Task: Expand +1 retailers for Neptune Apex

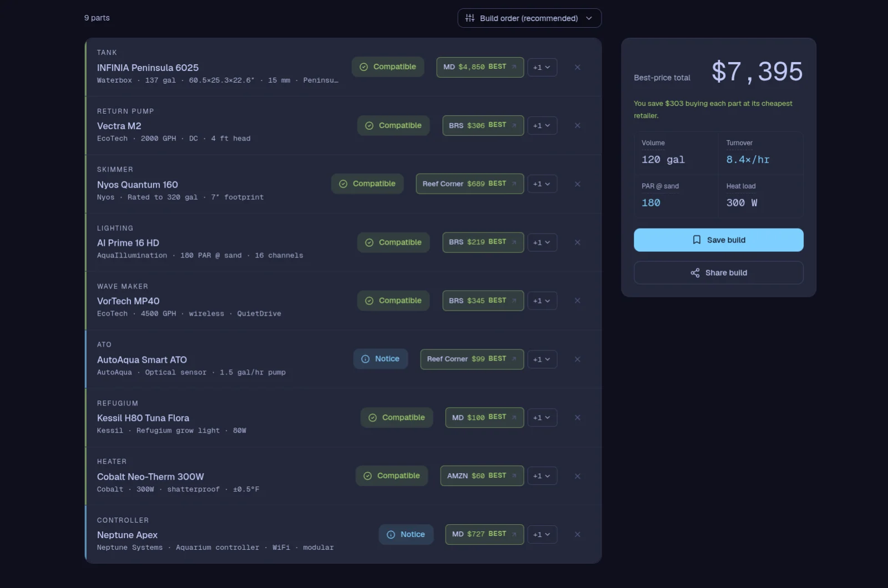Action: click(x=542, y=534)
